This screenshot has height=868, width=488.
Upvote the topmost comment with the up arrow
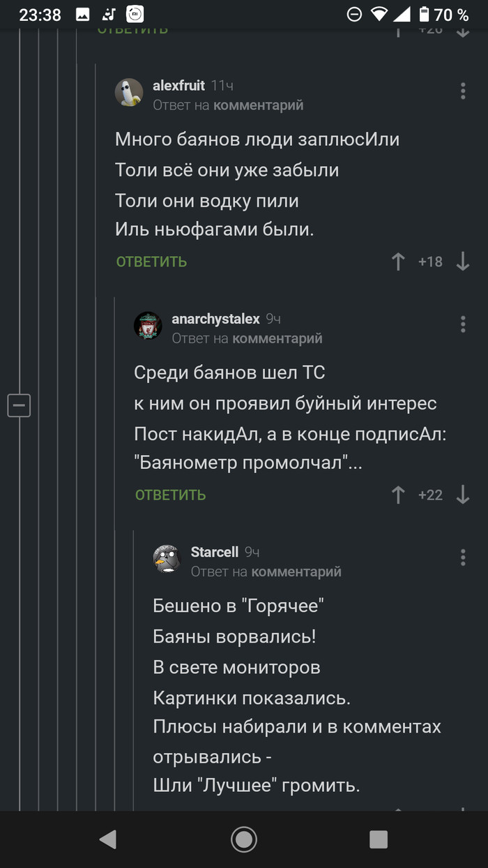[397, 29]
